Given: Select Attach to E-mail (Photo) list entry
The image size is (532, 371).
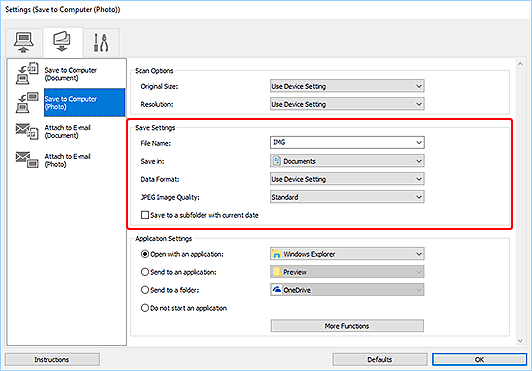Looking at the screenshot, I should coord(68,160).
